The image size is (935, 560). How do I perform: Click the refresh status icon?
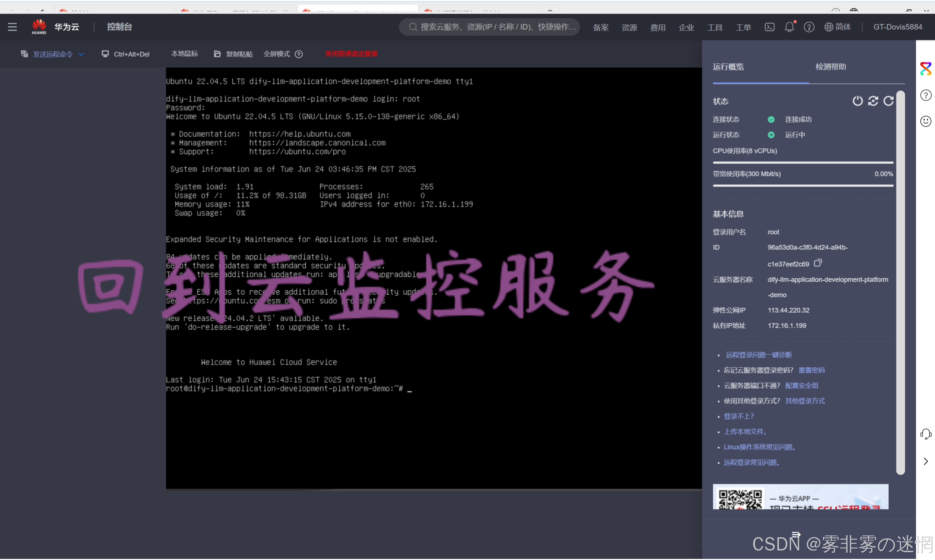click(x=888, y=101)
